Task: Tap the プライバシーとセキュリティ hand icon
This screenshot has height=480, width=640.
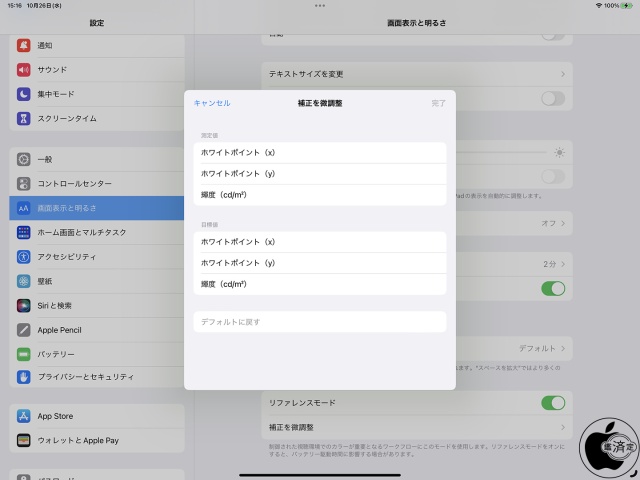Action: coord(24,377)
